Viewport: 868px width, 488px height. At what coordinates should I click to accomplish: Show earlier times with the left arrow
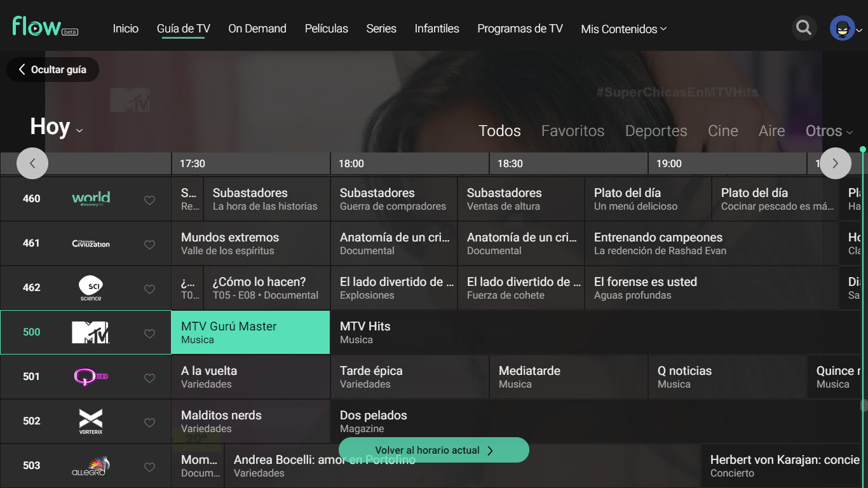click(x=32, y=163)
